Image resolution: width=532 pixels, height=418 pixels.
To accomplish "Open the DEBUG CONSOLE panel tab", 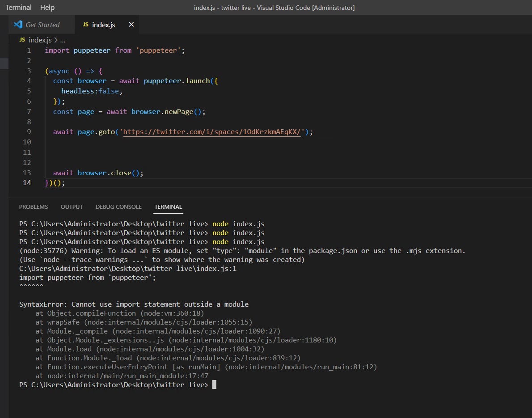I will (118, 207).
